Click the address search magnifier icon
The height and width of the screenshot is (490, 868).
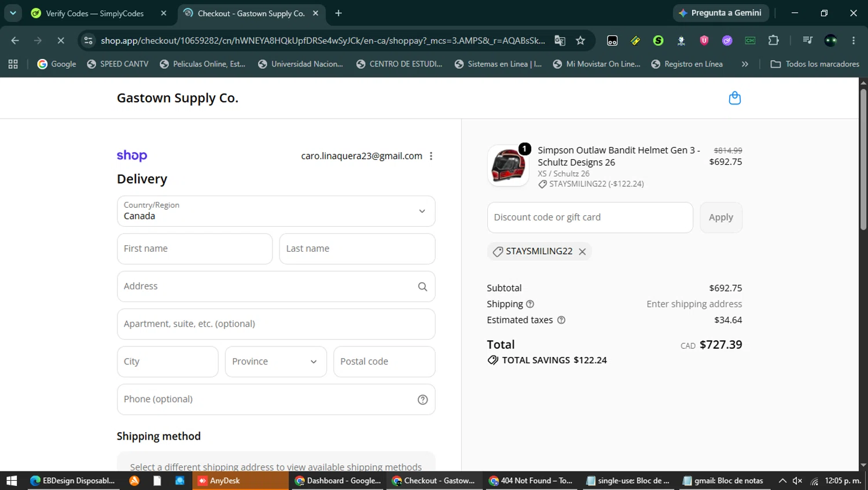coord(422,286)
